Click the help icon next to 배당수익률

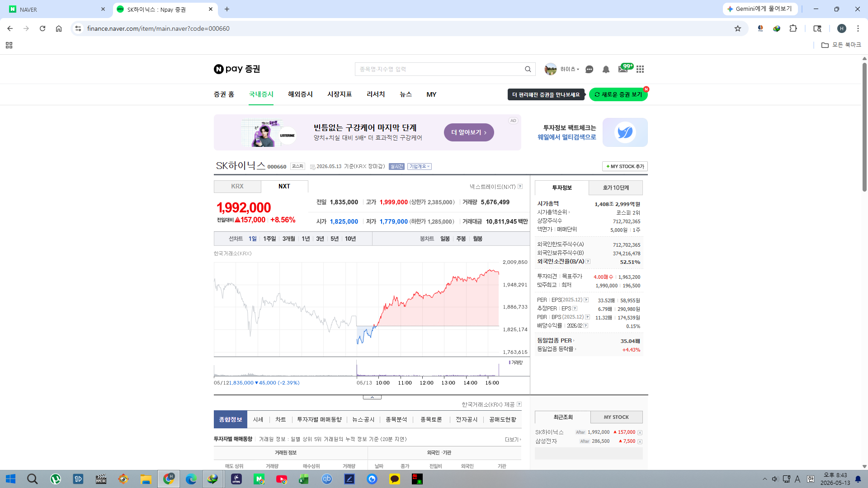[586, 326]
